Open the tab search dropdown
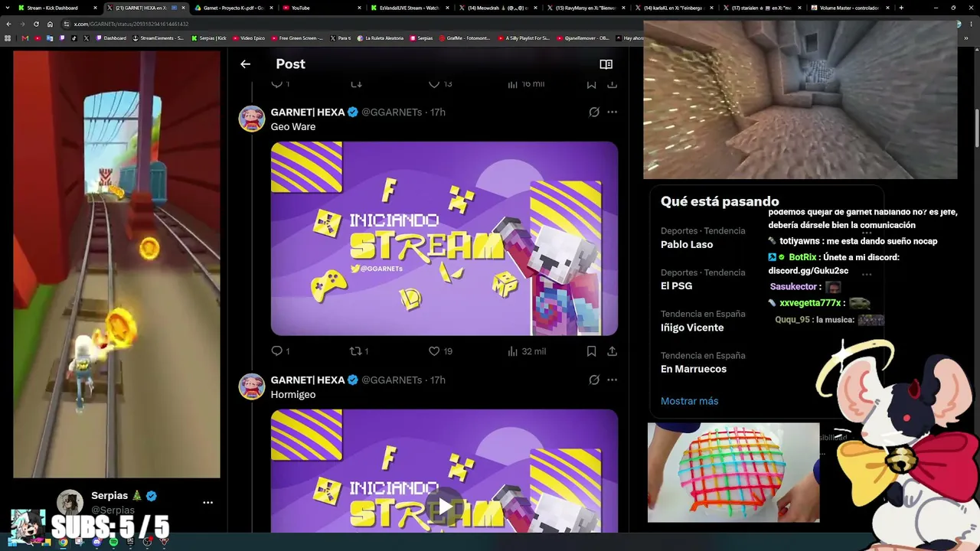980x551 pixels. point(7,8)
